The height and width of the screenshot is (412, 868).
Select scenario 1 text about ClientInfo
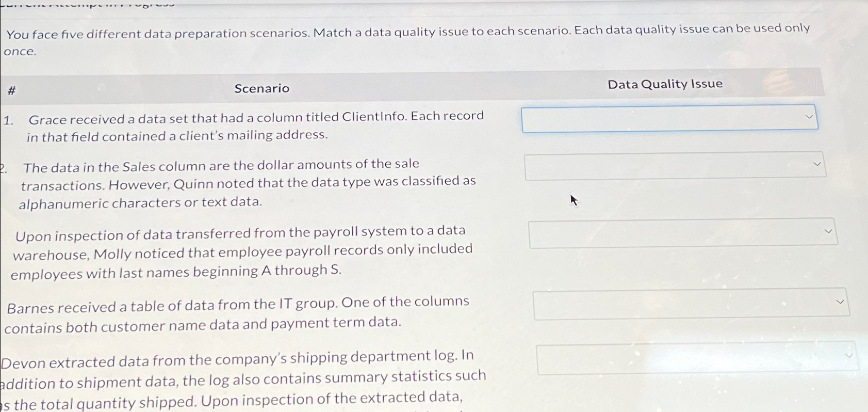pyautogui.click(x=255, y=125)
